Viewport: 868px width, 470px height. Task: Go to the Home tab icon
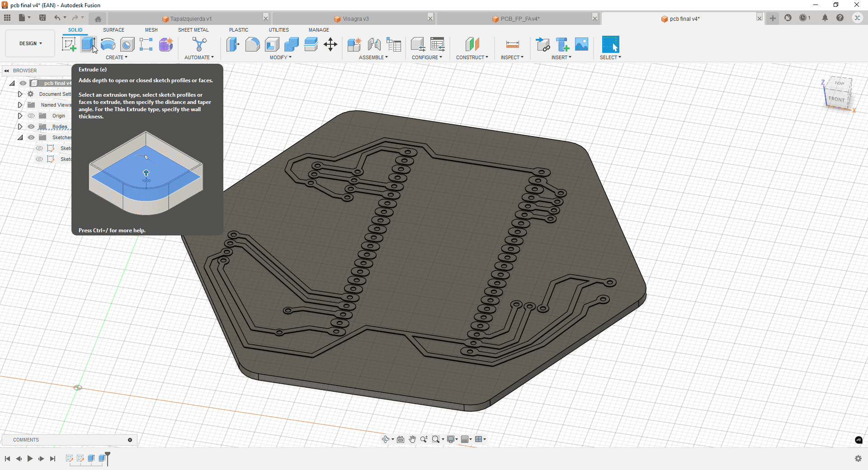click(98, 19)
